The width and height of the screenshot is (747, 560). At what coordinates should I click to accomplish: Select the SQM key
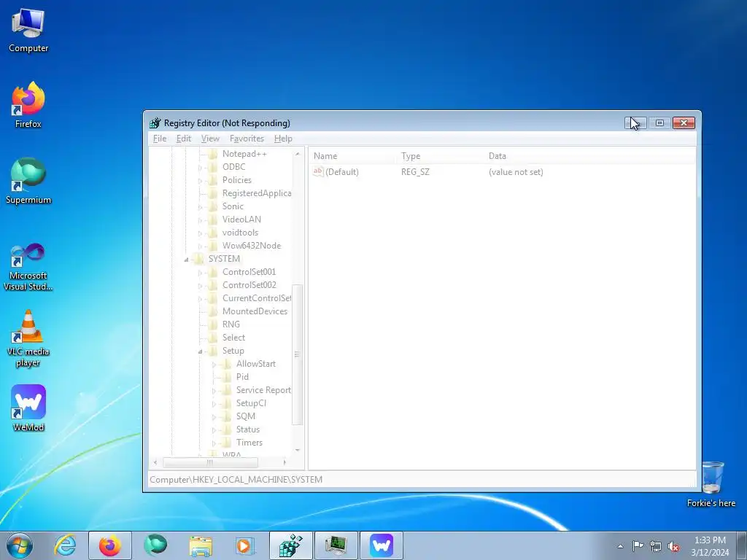coord(246,416)
